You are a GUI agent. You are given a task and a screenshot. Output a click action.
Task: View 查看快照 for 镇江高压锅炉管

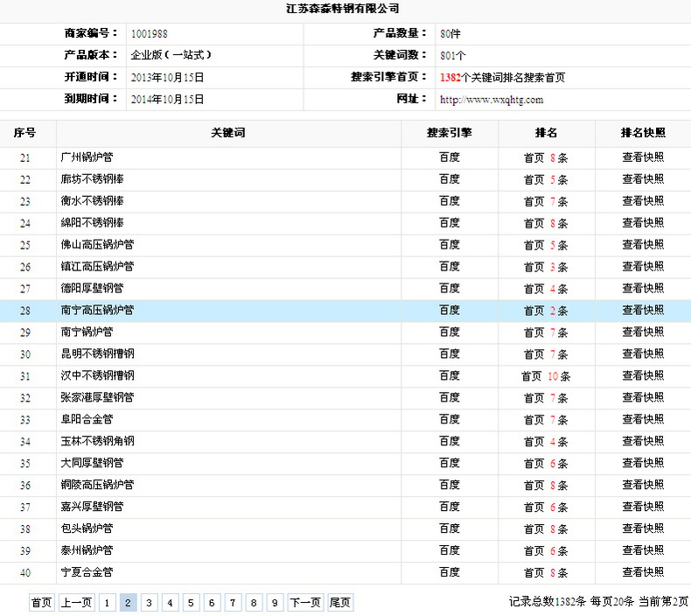click(643, 267)
